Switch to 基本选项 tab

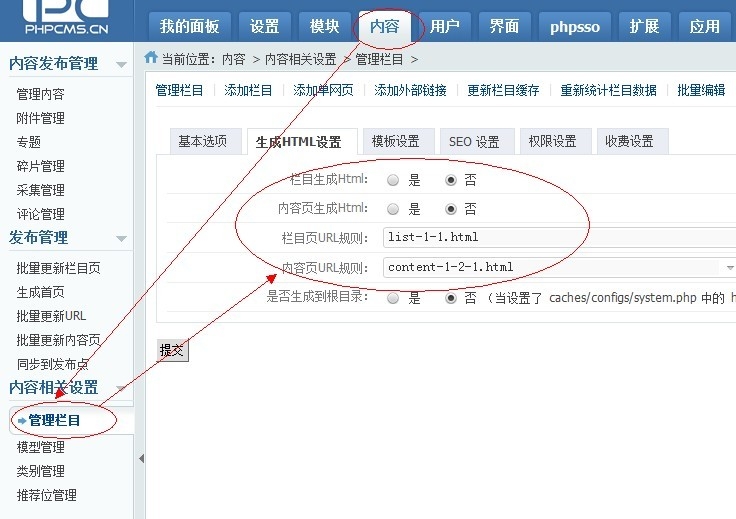(x=206, y=141)
